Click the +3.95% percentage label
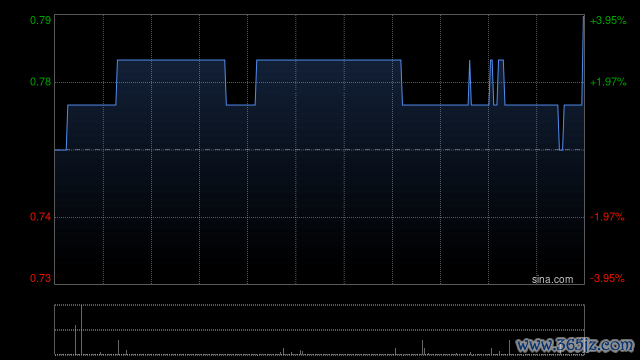Image resolution: width=640 pixels, height=360 pixels. 608,20
